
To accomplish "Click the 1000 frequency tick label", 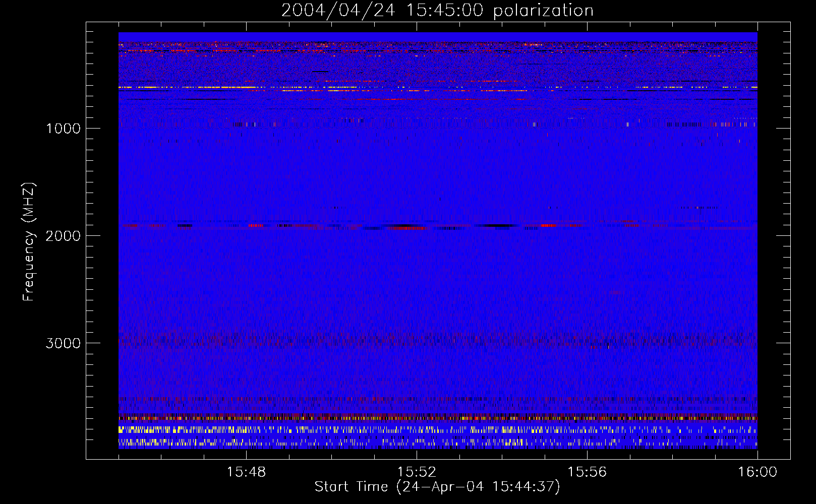I will tap(63, 129).
